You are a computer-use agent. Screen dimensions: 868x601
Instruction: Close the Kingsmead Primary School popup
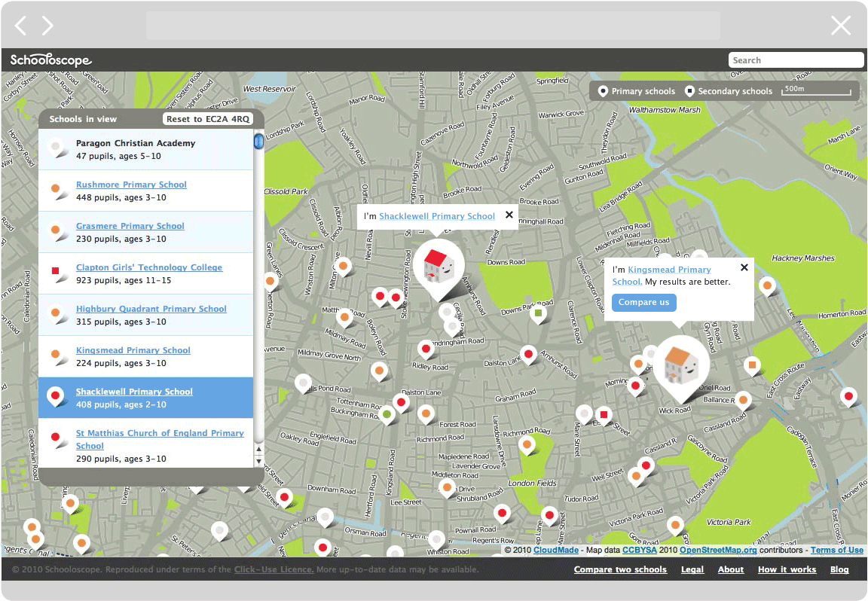click(x=744, y=267)
